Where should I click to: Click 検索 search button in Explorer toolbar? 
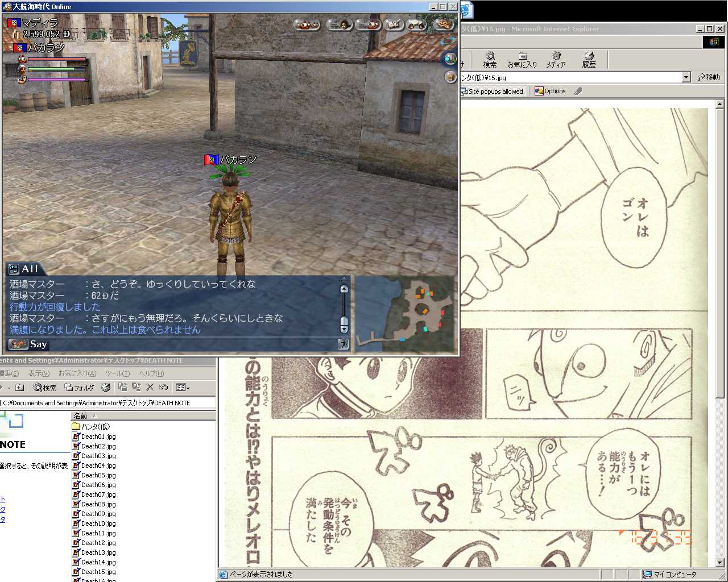pos(45,388)
